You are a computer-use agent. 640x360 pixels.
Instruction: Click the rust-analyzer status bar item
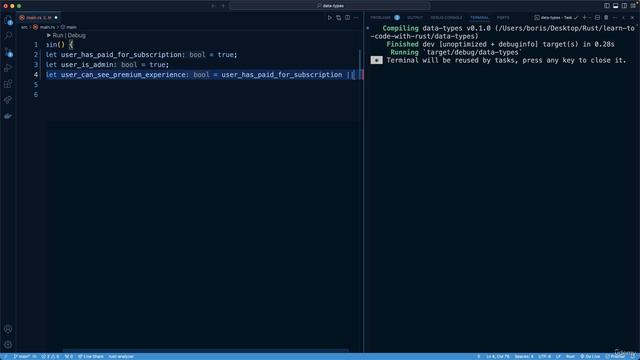pyautogui.click(x=121, y=356)
